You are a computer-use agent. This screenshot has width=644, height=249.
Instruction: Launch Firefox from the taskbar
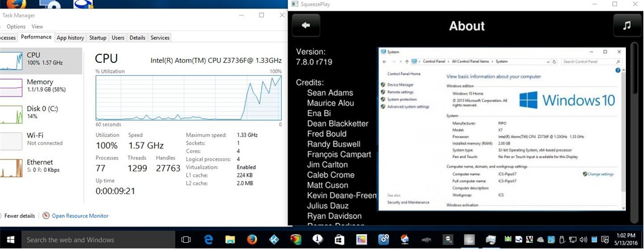tap(252, 240)
